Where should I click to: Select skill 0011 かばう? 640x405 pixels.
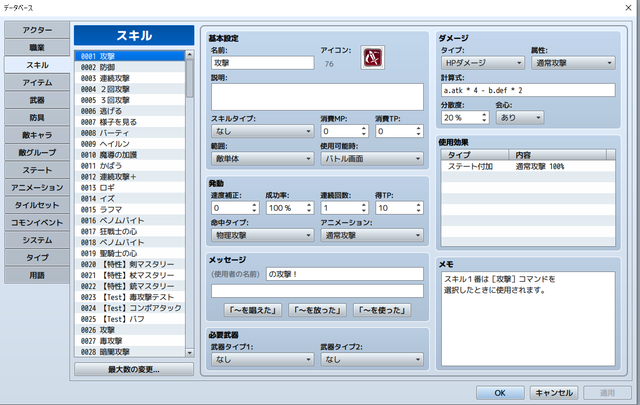click(x=130, y=166)
